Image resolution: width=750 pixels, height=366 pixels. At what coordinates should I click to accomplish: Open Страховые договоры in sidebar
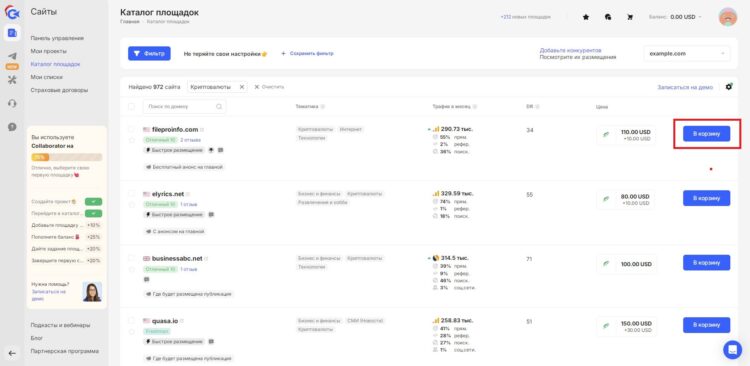click(59, 90)
